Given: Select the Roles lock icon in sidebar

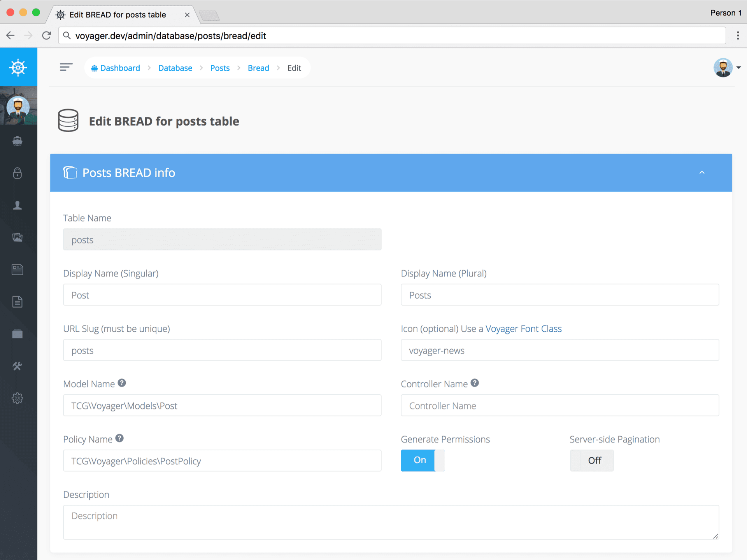Looking at the screenshot, I should point(18,173).
